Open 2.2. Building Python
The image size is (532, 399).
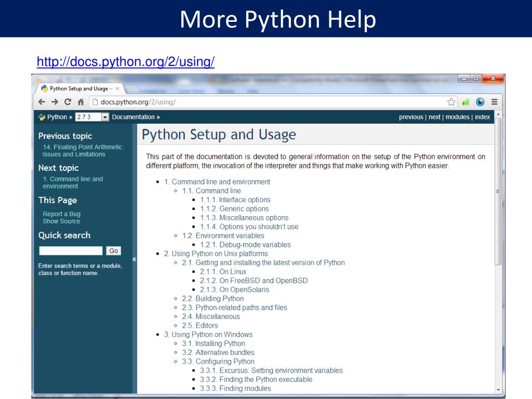pyautogui.click(x=212, y=299)
